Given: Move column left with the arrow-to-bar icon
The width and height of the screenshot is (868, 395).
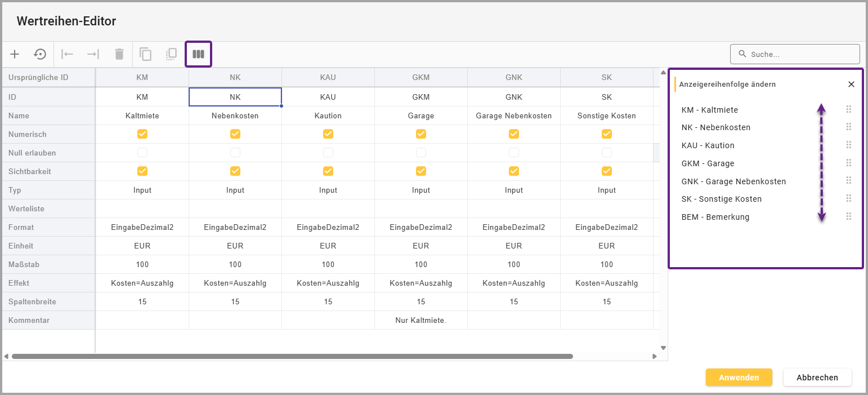Looking at the screenshot, I should tap(68, 54).
